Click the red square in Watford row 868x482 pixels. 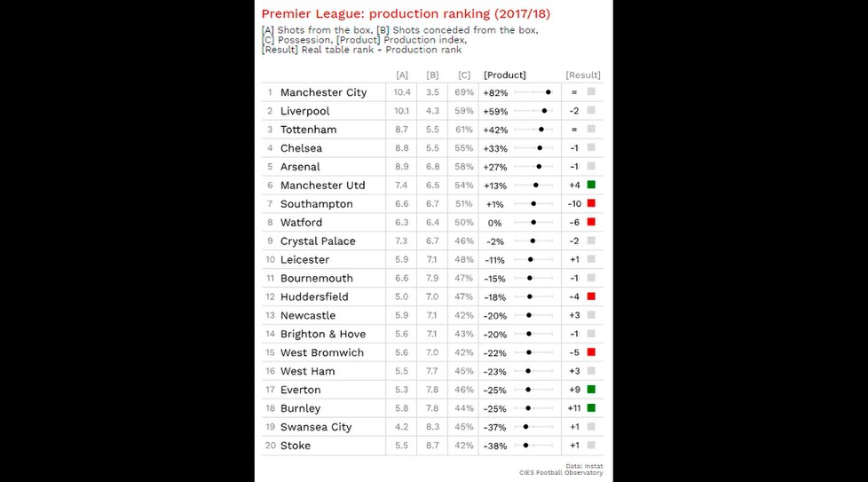click(x=591, y=222)
